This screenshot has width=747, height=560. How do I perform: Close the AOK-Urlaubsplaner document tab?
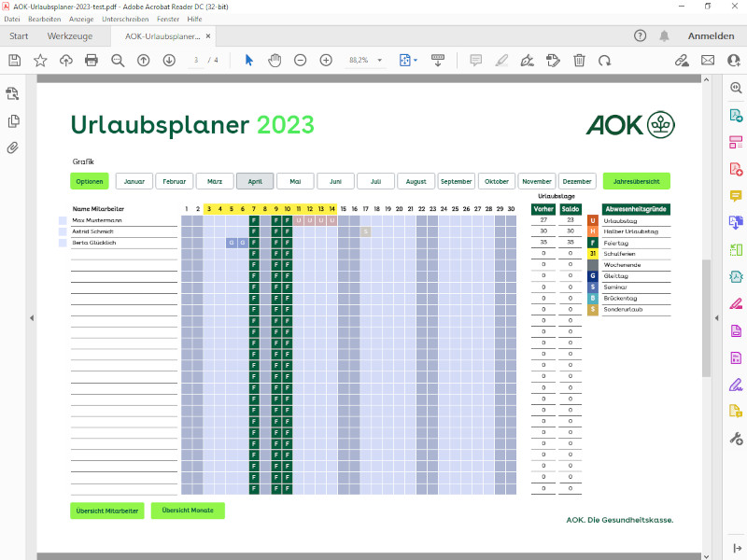tap(208, 36)
